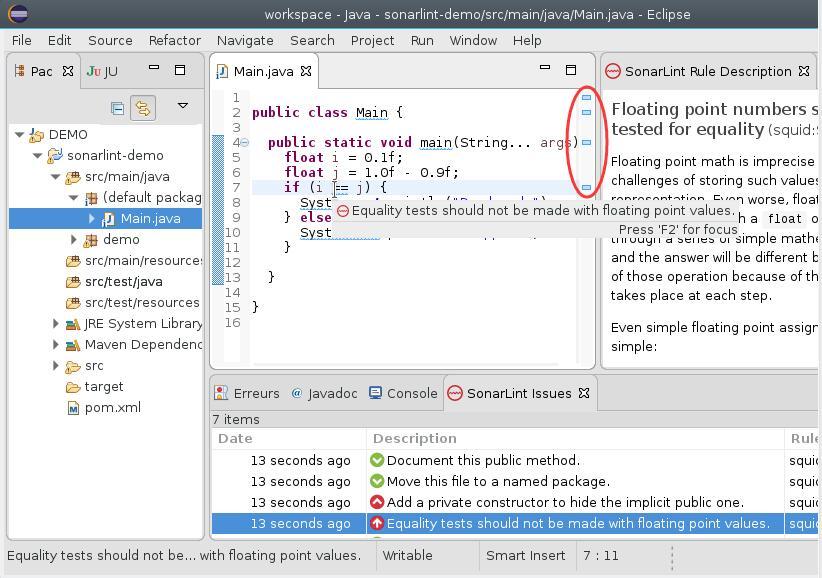Expand JRE System Library

56,323
